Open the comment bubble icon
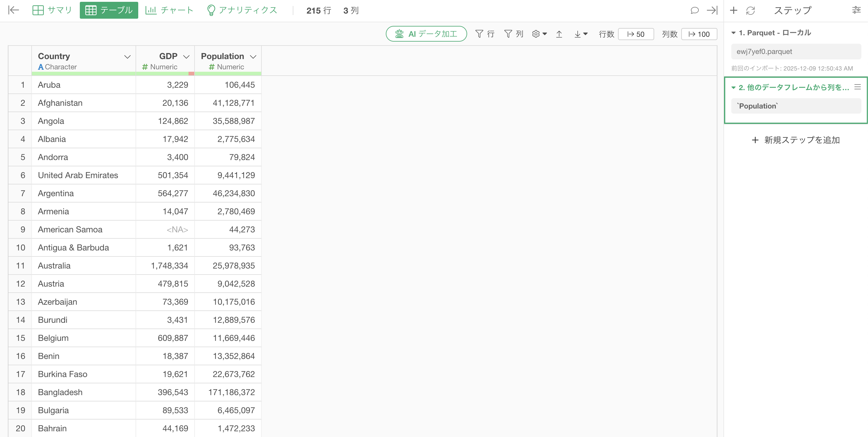 coord(695,10)
